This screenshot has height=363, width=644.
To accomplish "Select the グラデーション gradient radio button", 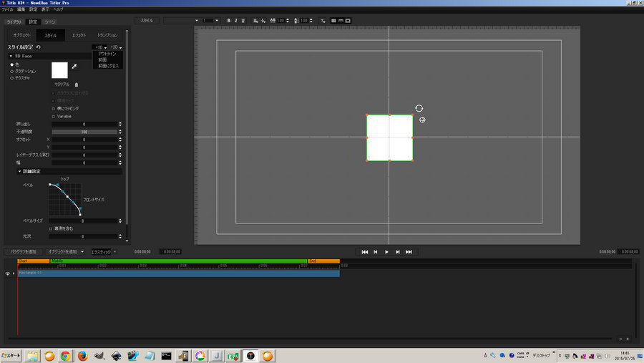I will (x=12, y=72).
